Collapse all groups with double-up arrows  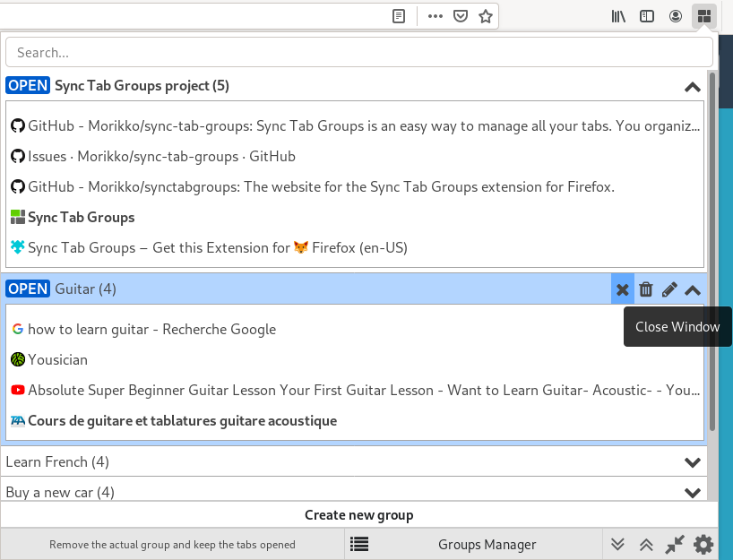point(646,545)
